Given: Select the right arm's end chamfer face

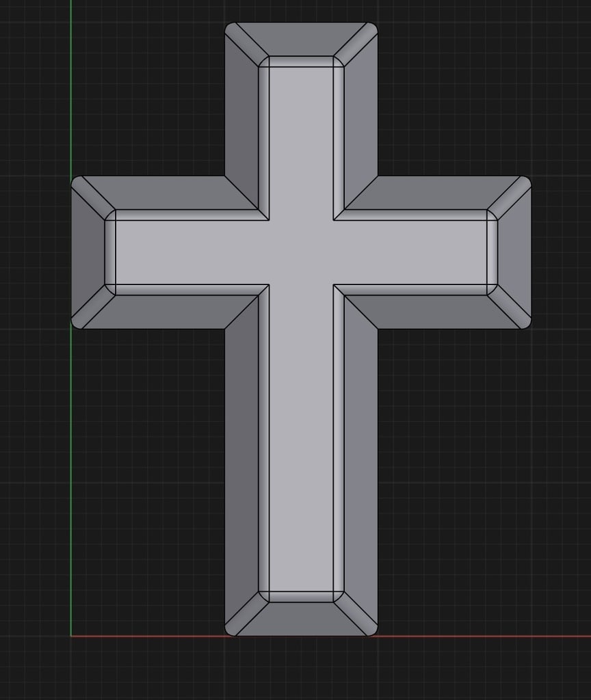Looking at the screenshot, I should [x=514, y=252].
